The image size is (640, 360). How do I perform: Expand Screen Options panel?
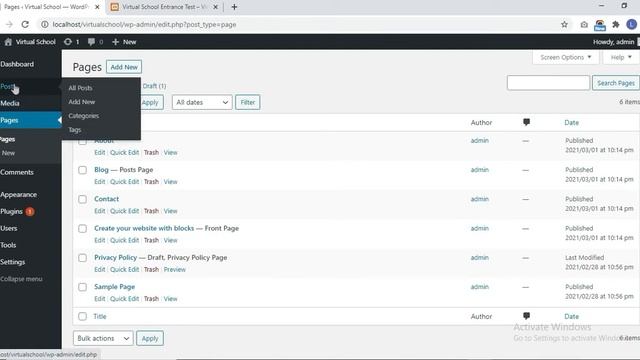pyautogui.click(x=566, y=57)
